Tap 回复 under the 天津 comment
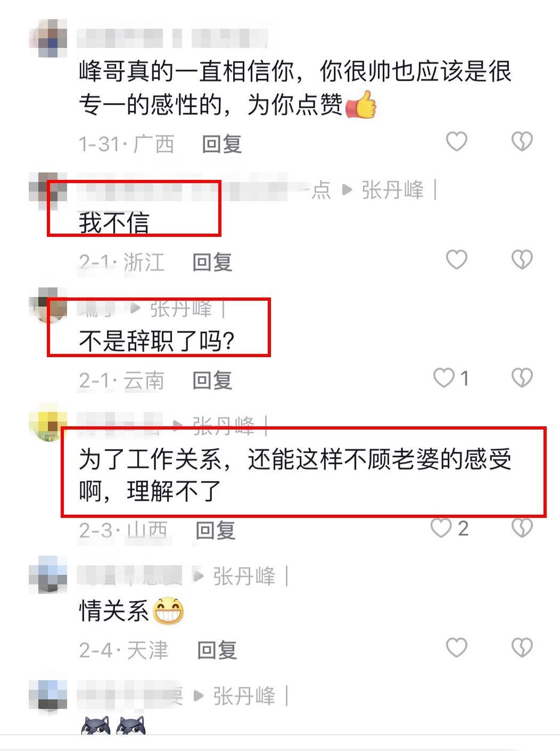The image size is (560, 751). coord(217,650)
